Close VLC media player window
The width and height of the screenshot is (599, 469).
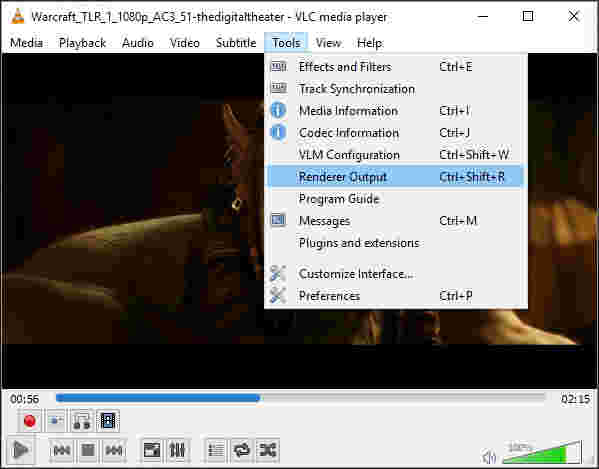tap(574, 16)
